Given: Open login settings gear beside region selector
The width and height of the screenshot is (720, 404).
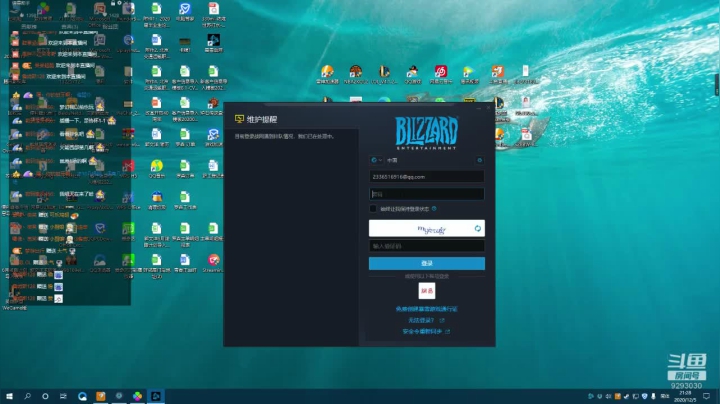Looking at the screenshot, I should [479, 160].
